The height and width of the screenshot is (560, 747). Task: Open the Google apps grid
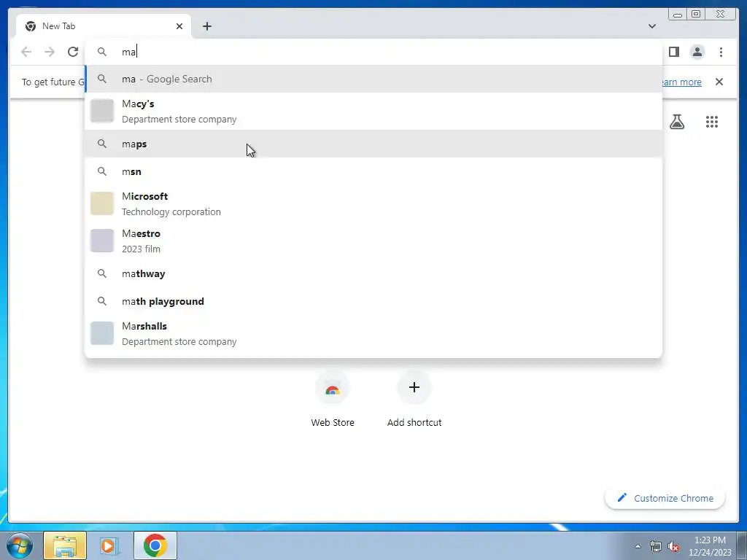click(712, 122)
